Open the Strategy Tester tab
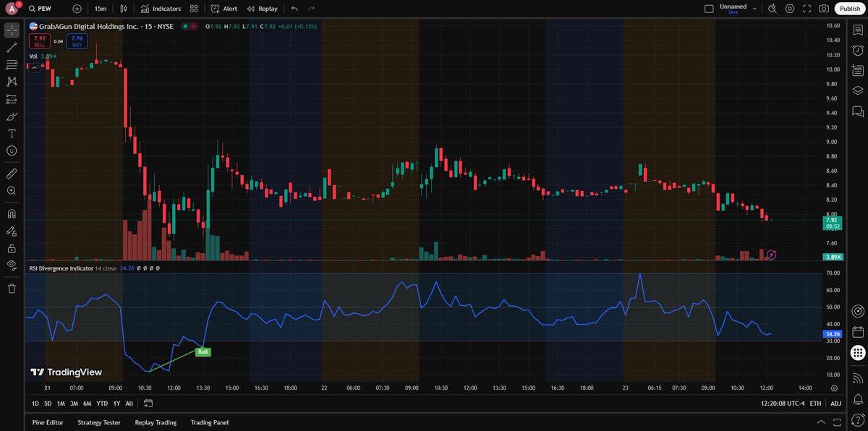 pos(99,422)
